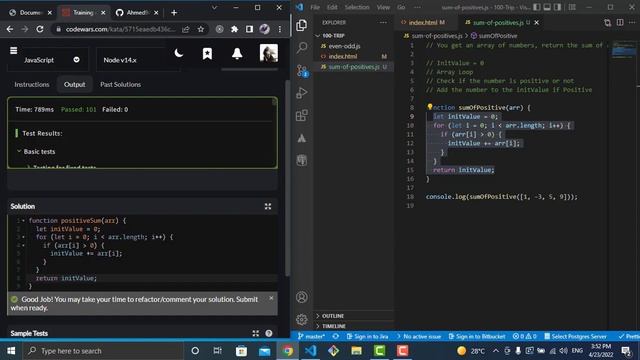The height and width of the screenshot is (360, 640).
Task: Click Select Postgres Server status item
Action: coord(575,337)
